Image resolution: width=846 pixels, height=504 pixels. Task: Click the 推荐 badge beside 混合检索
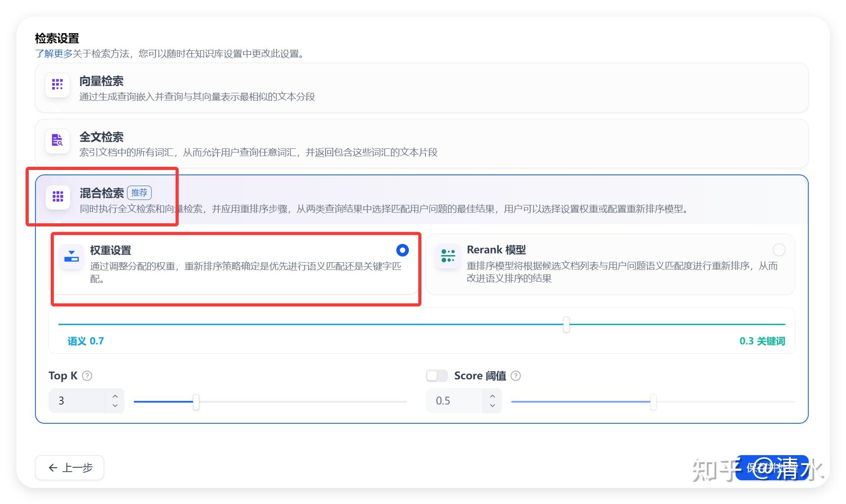(140, 193)
